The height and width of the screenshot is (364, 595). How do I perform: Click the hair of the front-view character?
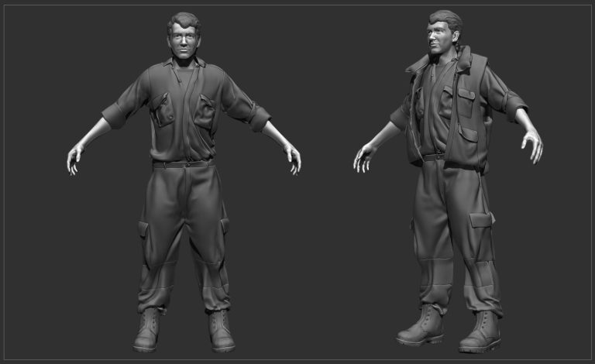click(184, 21)
